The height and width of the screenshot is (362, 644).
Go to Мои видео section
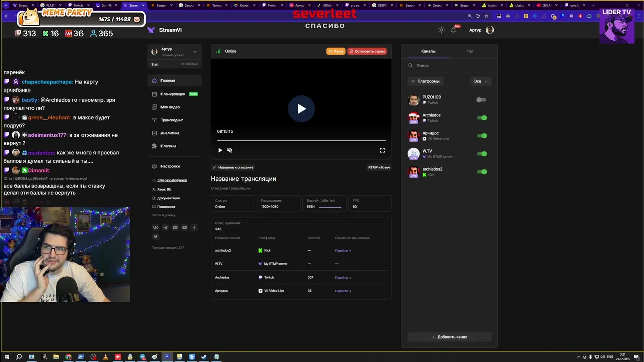coord(175,107)
